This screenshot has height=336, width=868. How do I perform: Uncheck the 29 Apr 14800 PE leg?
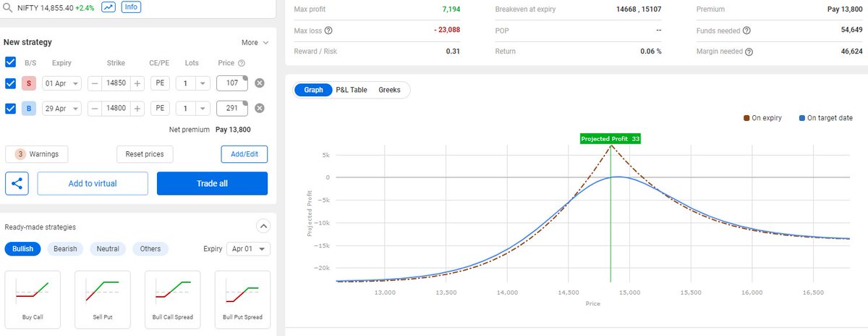(11, 109)
